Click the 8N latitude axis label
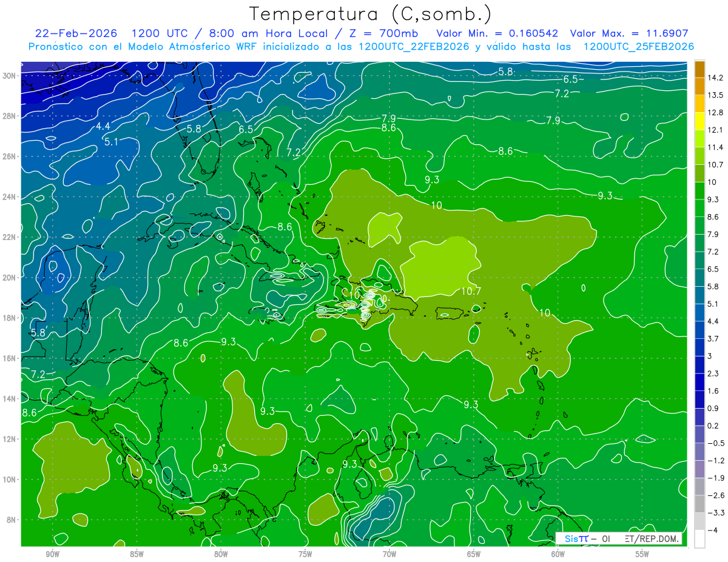 pos(11,520)
